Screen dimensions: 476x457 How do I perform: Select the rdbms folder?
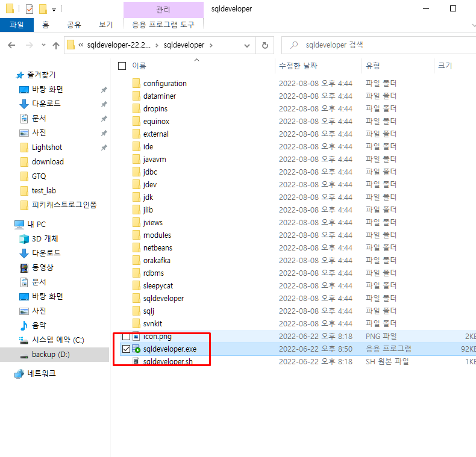[153, 273]
